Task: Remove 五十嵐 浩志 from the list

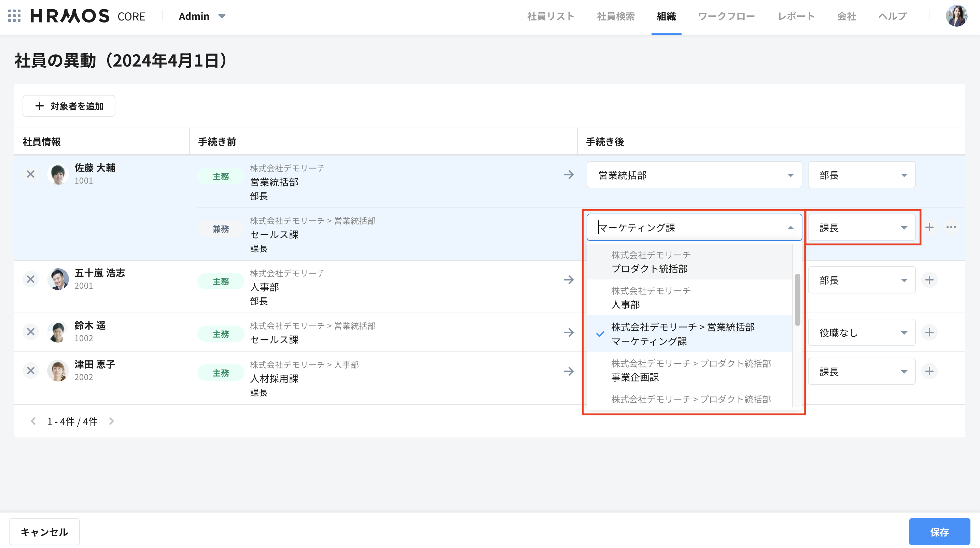Action: (x=31, y=279)
